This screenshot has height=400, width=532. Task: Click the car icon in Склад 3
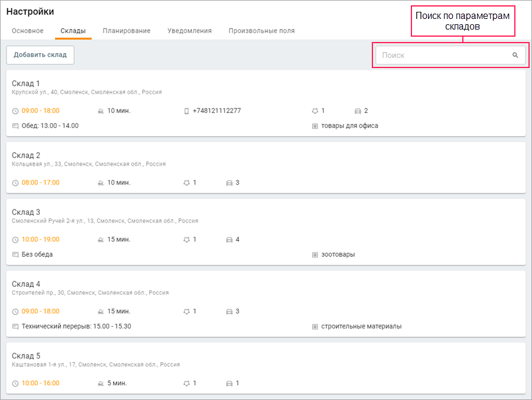[x=229, y=240]
